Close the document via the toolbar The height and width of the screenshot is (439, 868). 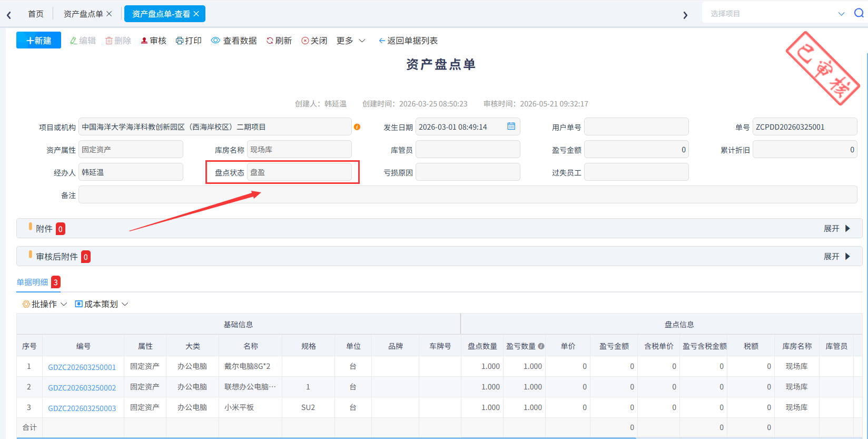coord(314,41)
